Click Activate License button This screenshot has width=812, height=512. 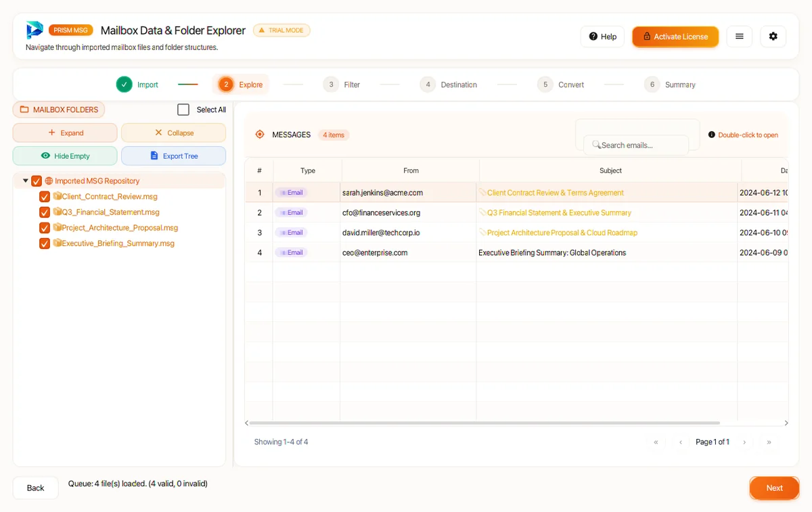(675, 37)
